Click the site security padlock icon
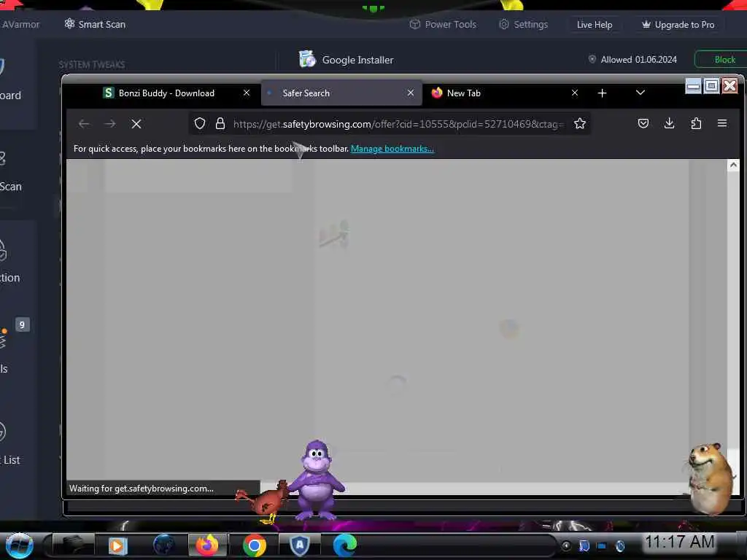Image resolution: width=747 pixels, height=560 pixels. coord(220,124)
